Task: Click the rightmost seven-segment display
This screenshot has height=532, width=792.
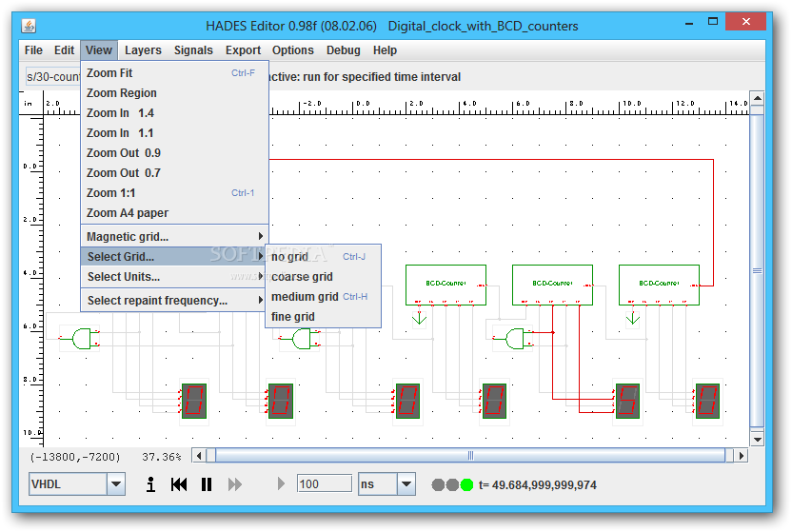Action: (x=707, y=402)
